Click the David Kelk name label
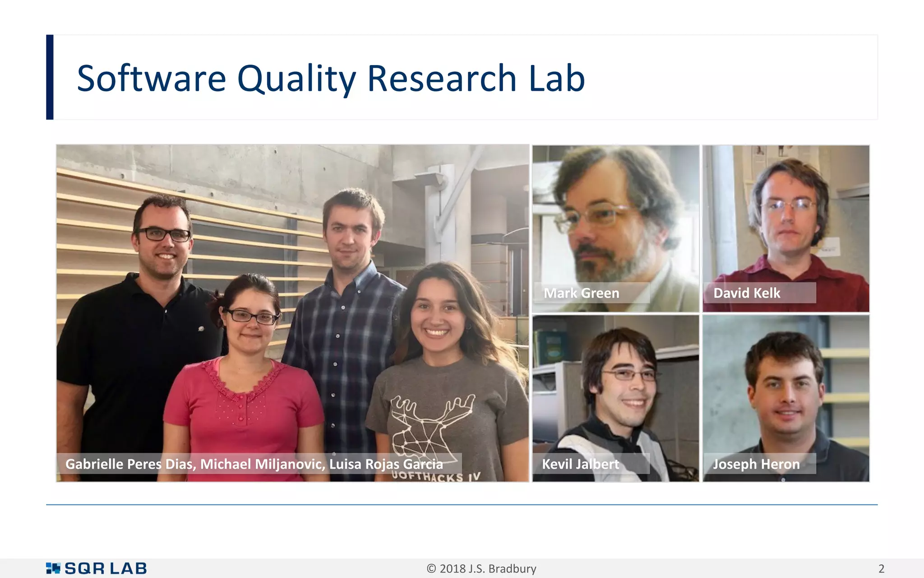924x578 pixels. pos(747,293)
